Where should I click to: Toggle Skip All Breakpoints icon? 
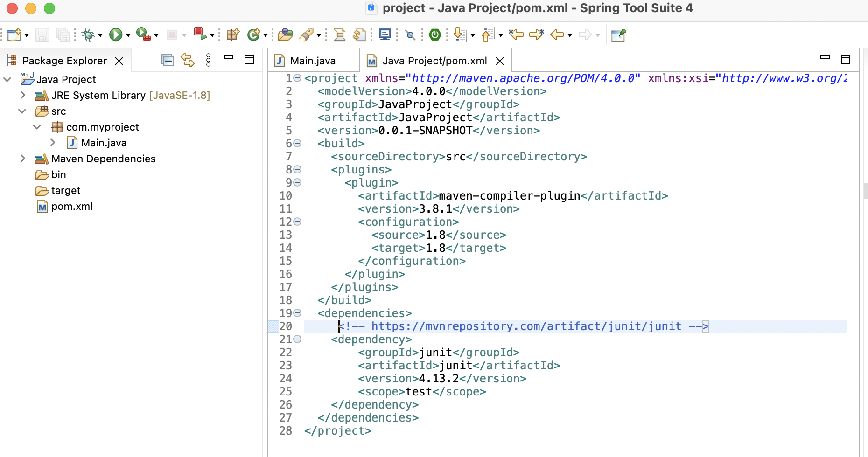tap(410, 35)
